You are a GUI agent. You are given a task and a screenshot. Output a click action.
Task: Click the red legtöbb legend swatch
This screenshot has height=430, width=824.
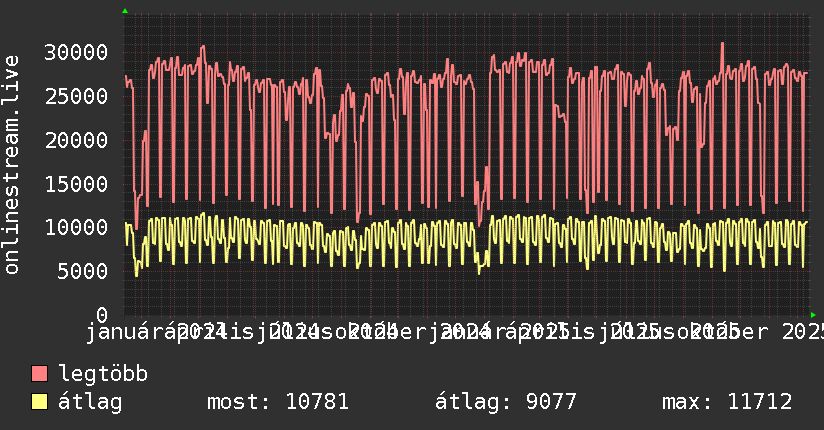coord(40,375)
